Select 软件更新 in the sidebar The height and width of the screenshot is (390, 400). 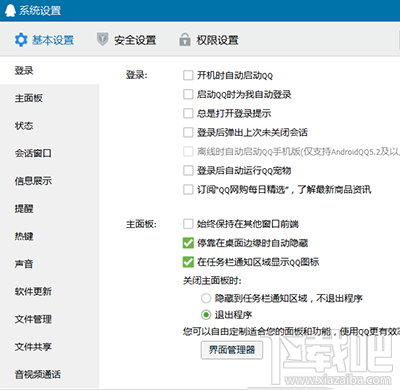coord(50,292)
